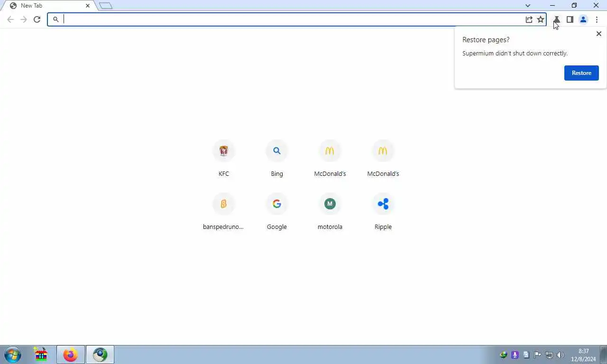Open the Windows Start menu
This screenshot has height=364, width=607.
(x=13, y=355)
